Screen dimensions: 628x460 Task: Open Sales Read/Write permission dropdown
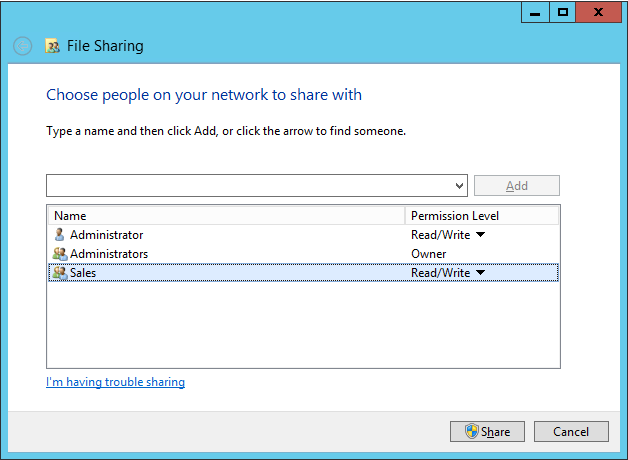tap(480, 273)
